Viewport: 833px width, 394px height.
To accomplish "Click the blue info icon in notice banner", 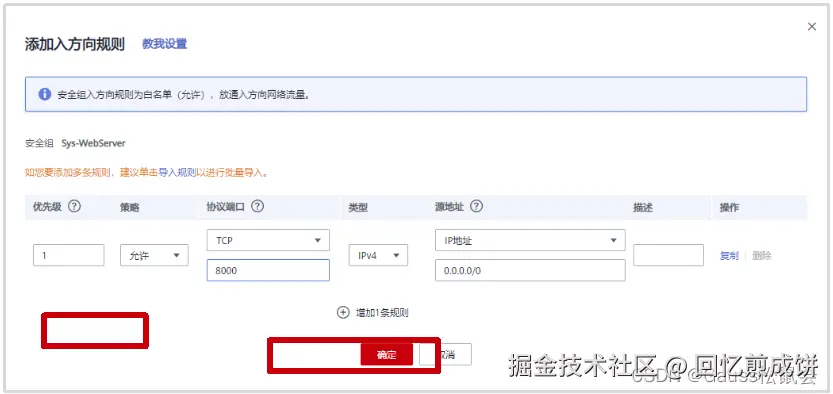I will (x=45, y=95).
